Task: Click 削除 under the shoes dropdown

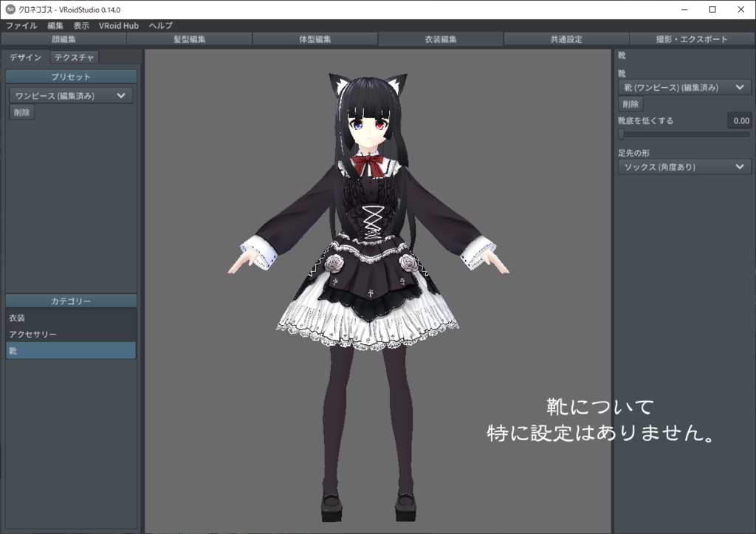Action: tap(631, 104)
